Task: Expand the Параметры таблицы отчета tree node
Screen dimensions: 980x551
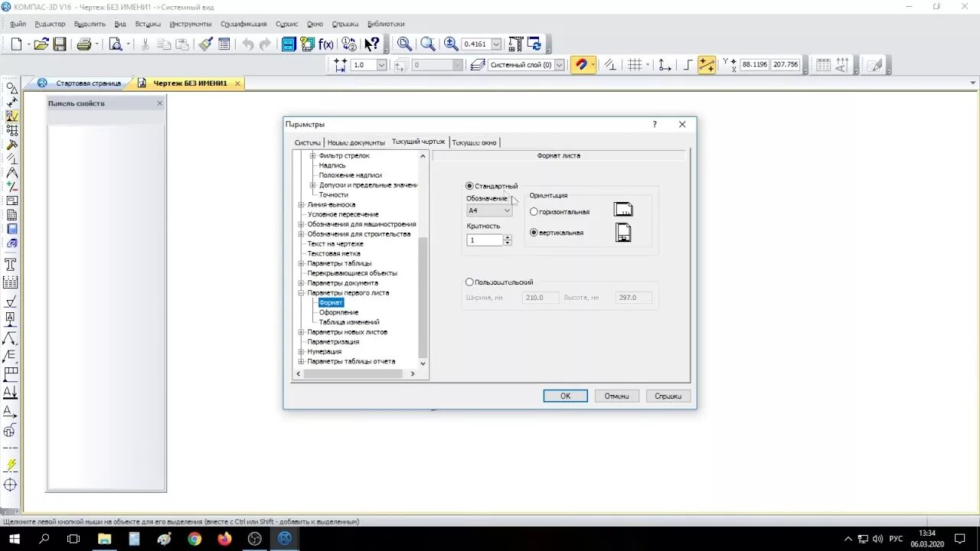Action: tap(301, 361)
